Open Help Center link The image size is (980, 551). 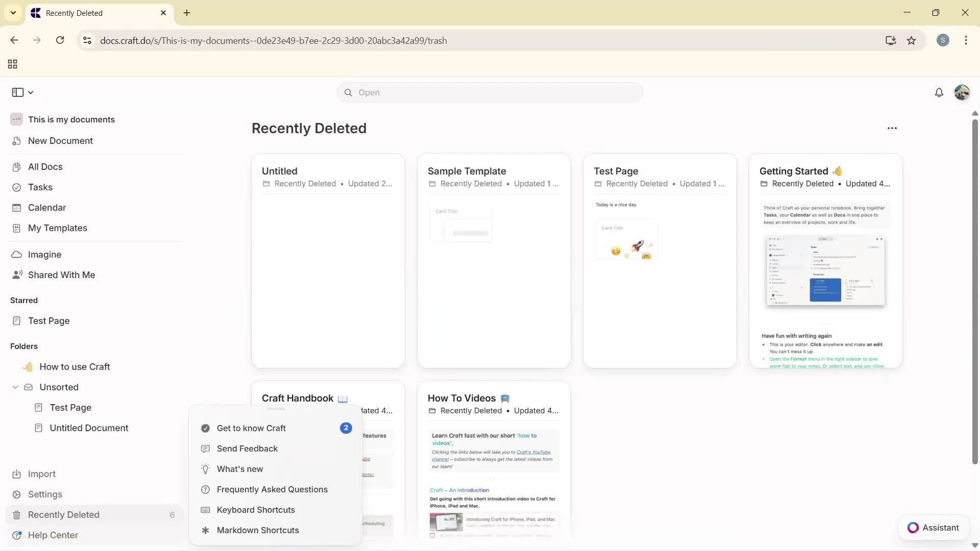(53, 535)
